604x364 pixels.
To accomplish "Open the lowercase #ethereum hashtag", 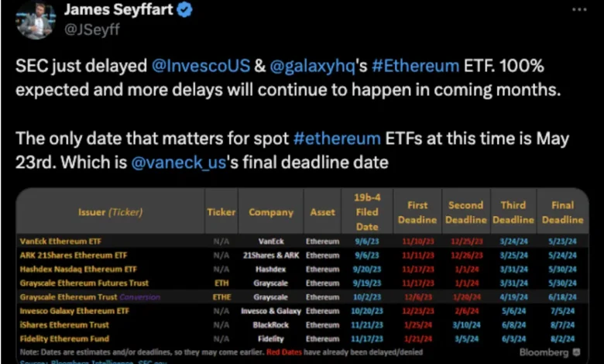I will pyautogui.click(x=337, y=139).
